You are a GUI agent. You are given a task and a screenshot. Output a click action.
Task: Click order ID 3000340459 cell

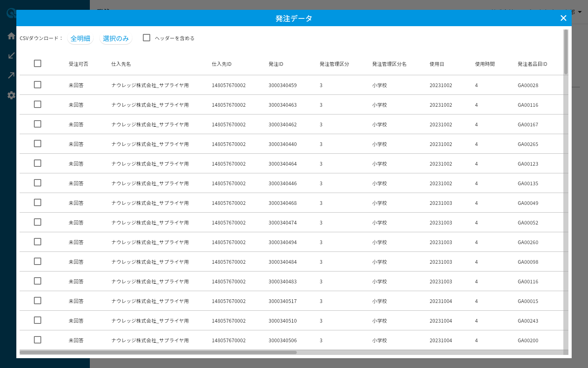(283, 85)
